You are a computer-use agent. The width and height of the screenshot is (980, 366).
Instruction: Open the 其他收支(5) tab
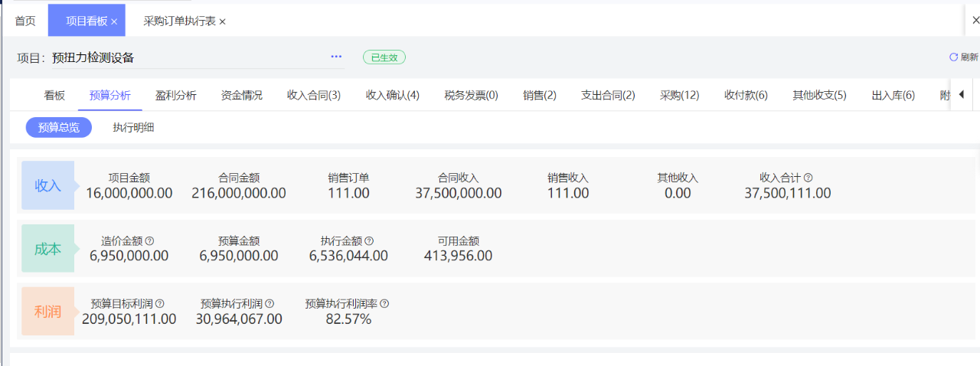click(x=819, y=96)
